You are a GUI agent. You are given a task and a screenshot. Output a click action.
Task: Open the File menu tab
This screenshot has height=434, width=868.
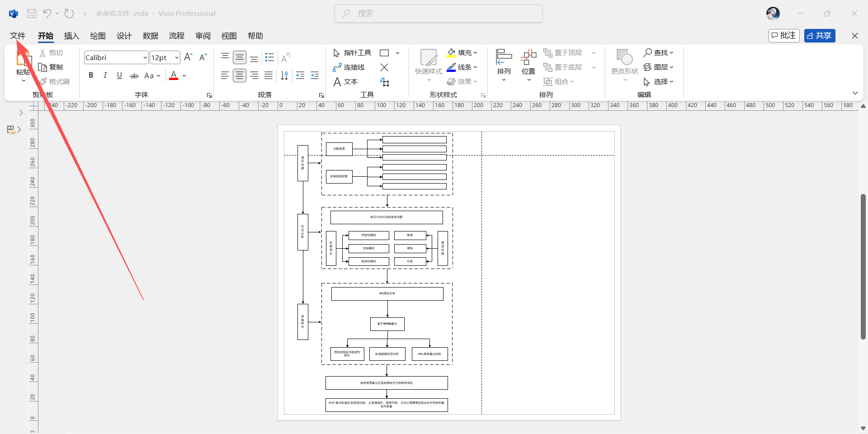pyautogui.click(x=18, y=36)
